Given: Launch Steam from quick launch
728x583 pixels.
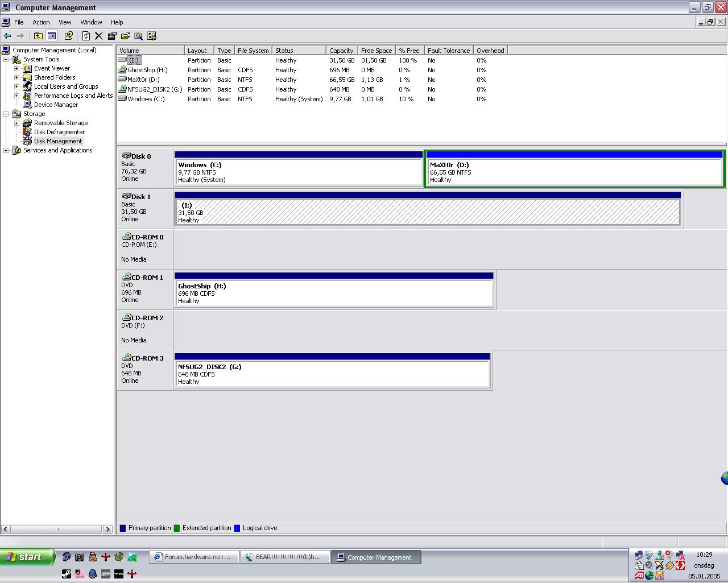Looking at the screenshot, I should [67, 574].
